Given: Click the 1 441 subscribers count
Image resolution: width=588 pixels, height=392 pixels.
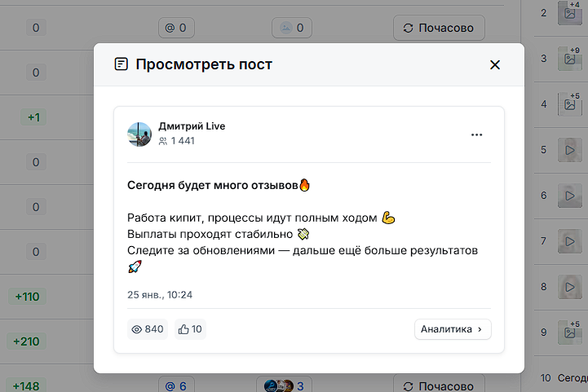Looking at the screenshot, I should tap(177, 141).
